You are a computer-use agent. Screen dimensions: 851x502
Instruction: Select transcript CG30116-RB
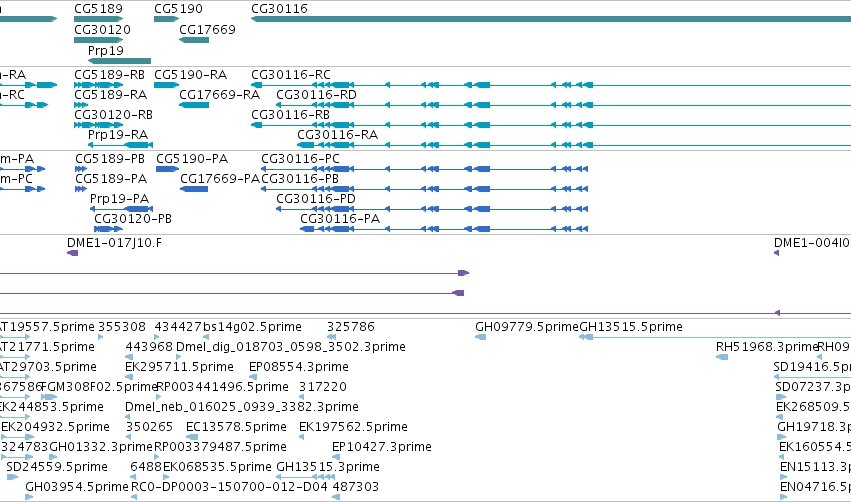290,115
